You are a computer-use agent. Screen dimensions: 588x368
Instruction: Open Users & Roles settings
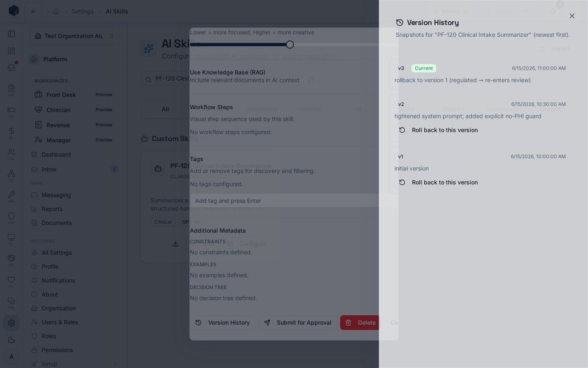pyautogui.click(x=74, y=322)
